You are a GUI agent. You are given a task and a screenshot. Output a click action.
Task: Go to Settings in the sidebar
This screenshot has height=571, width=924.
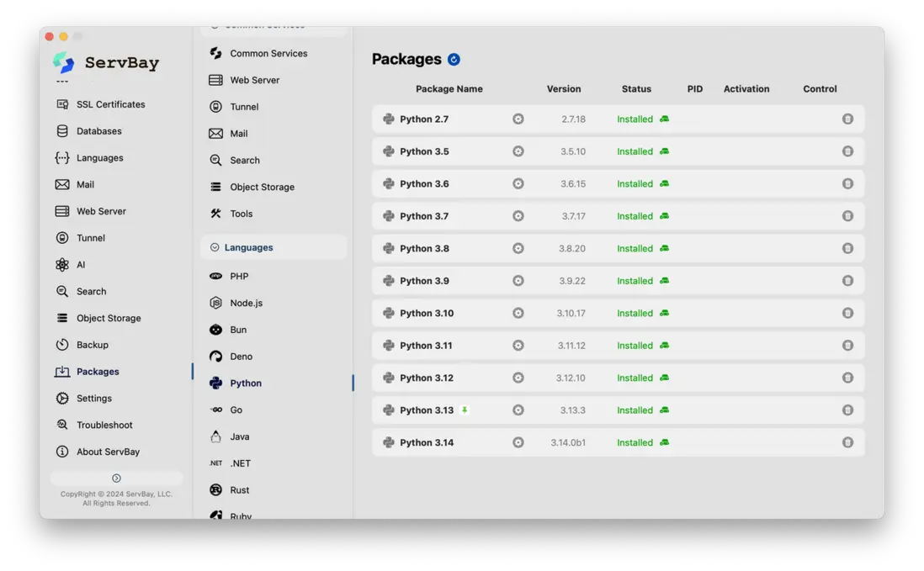[x=93, y=399]
